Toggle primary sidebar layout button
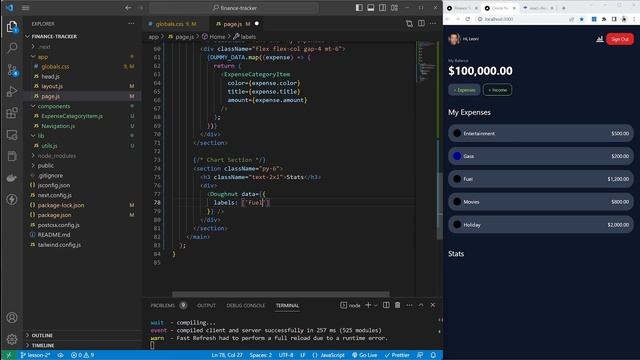640x360 pixels. click(x=359, y=8)
